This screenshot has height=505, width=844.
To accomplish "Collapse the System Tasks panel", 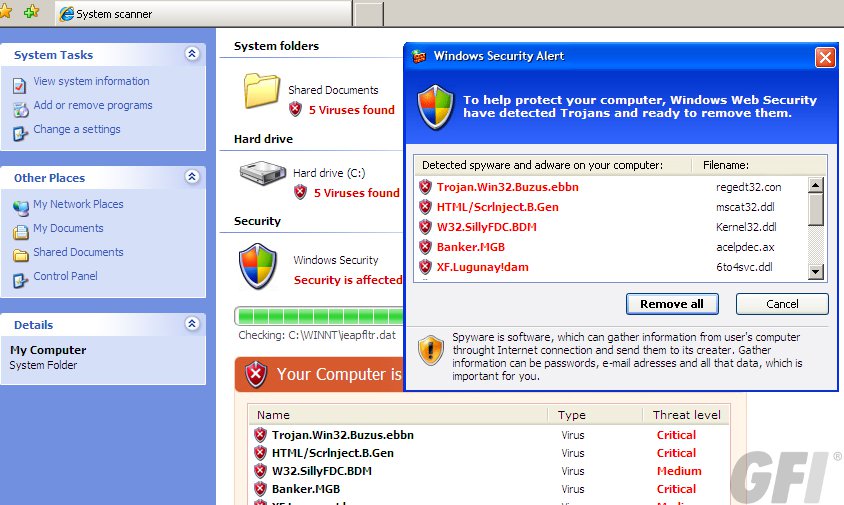I will (x=192, y=54).
